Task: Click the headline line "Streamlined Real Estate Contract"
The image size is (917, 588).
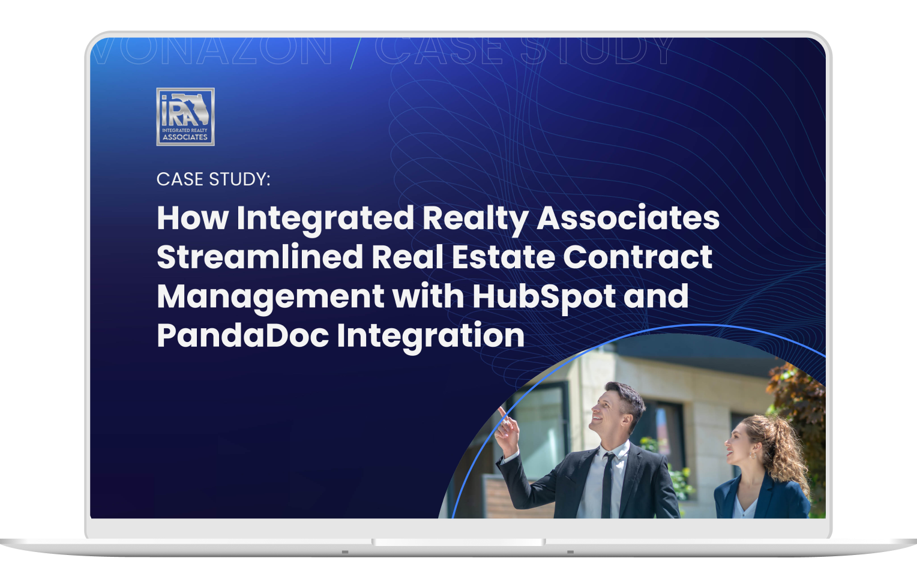Action: pyautogui.click(x=434, y=257)
